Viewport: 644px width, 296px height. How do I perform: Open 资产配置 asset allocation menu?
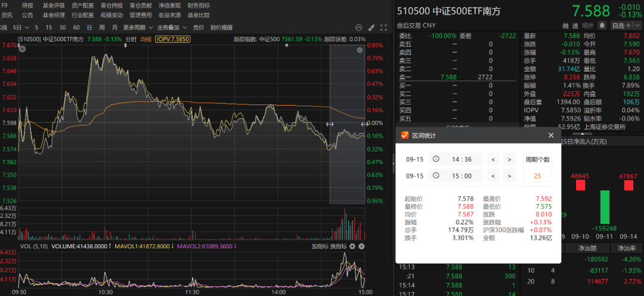click(x=82, y=6)
